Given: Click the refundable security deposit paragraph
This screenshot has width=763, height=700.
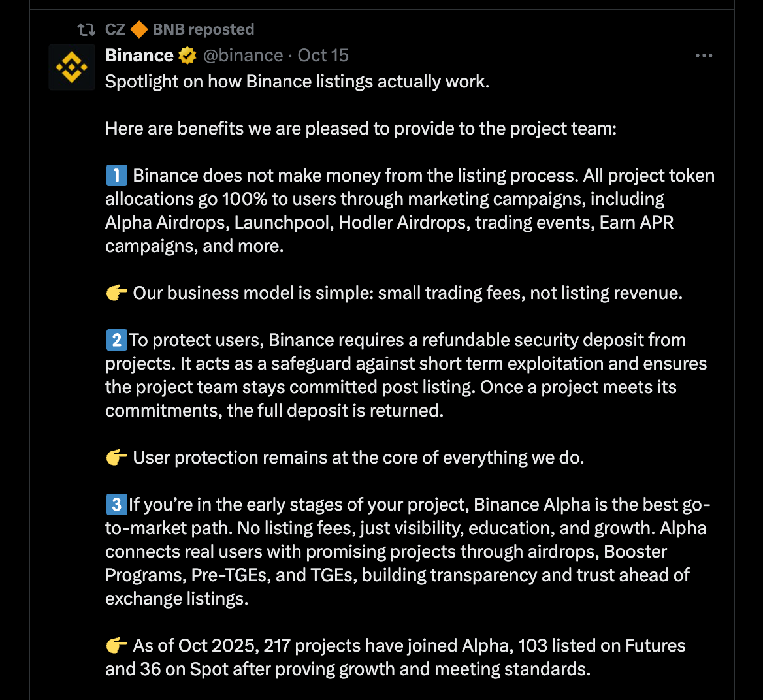Looking at the screenshot, I should 405,375.
